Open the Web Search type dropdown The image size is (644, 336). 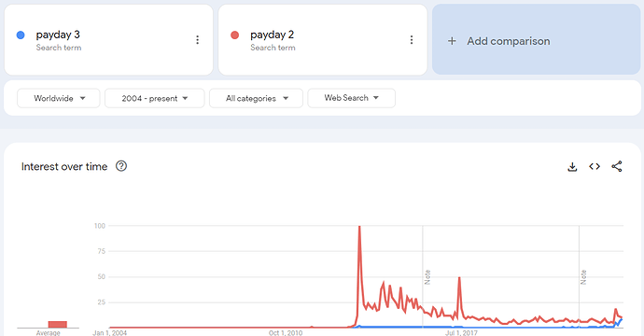tap(351, 98)
